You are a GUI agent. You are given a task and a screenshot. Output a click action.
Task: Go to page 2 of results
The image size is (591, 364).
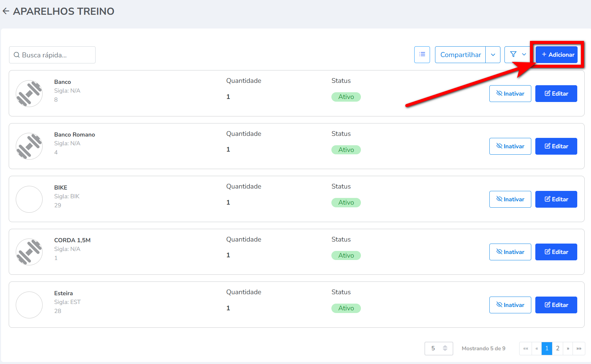click(557, 348)
